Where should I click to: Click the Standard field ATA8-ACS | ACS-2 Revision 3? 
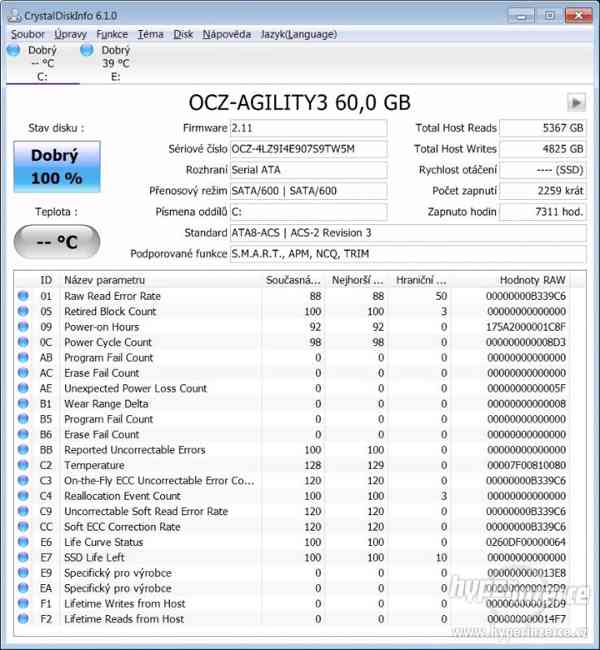pyautogui.click(x=408, y=233)
